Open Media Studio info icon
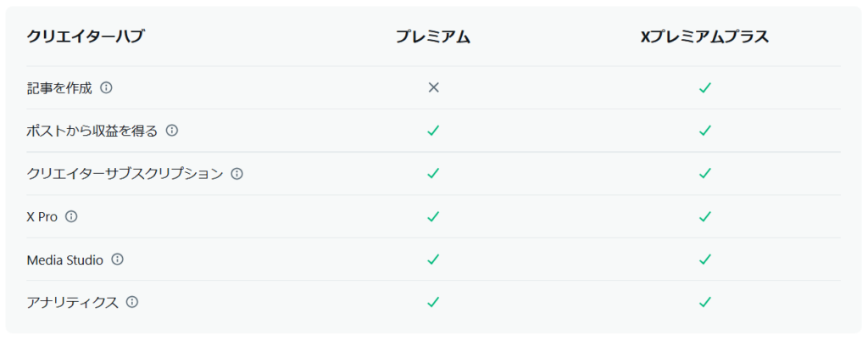The height and width of the screenshot is (341, 868). click(x=117, y=259)
